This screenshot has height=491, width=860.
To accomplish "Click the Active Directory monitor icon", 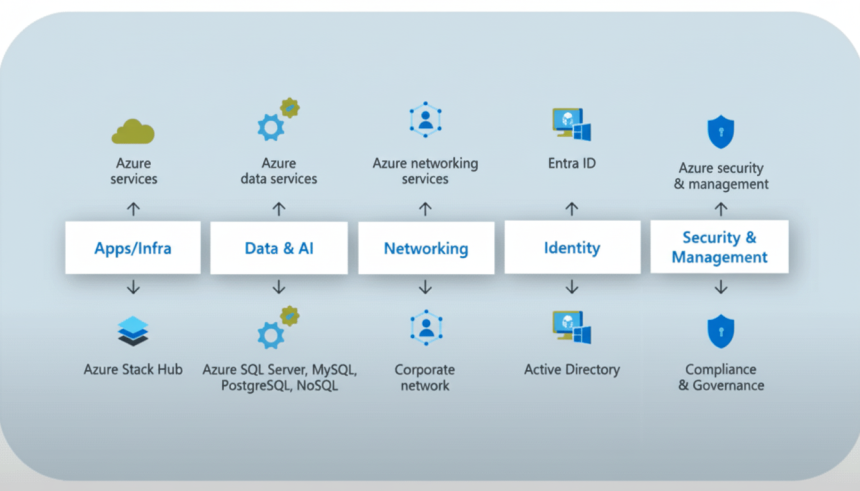I will coord(571,328).
